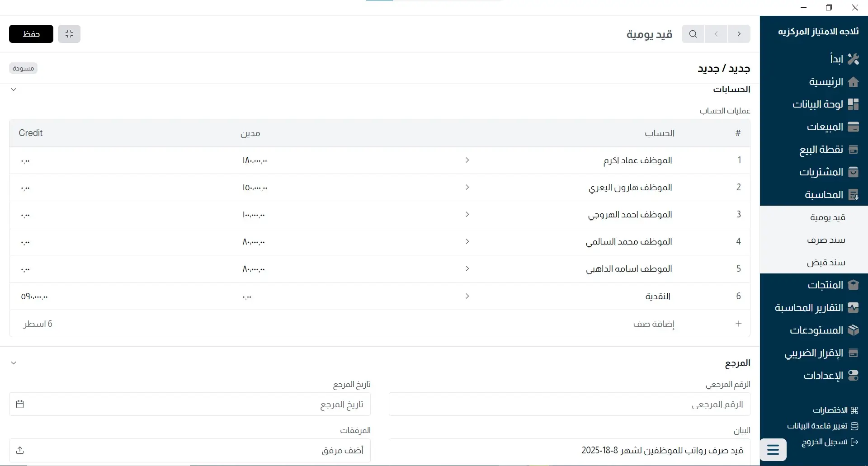The height and width of the screenshot is (466, 868).
Task: Open the hamburger menu icon at sidebar bottom
Action: (773, 450)
